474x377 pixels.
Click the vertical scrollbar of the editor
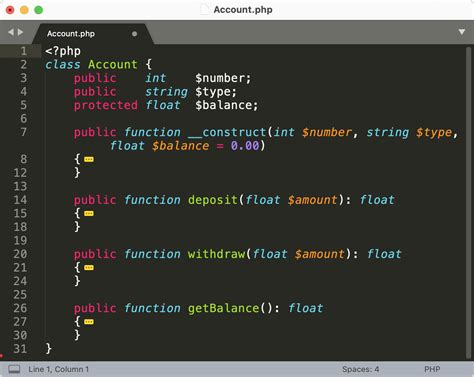pos(468,202)
